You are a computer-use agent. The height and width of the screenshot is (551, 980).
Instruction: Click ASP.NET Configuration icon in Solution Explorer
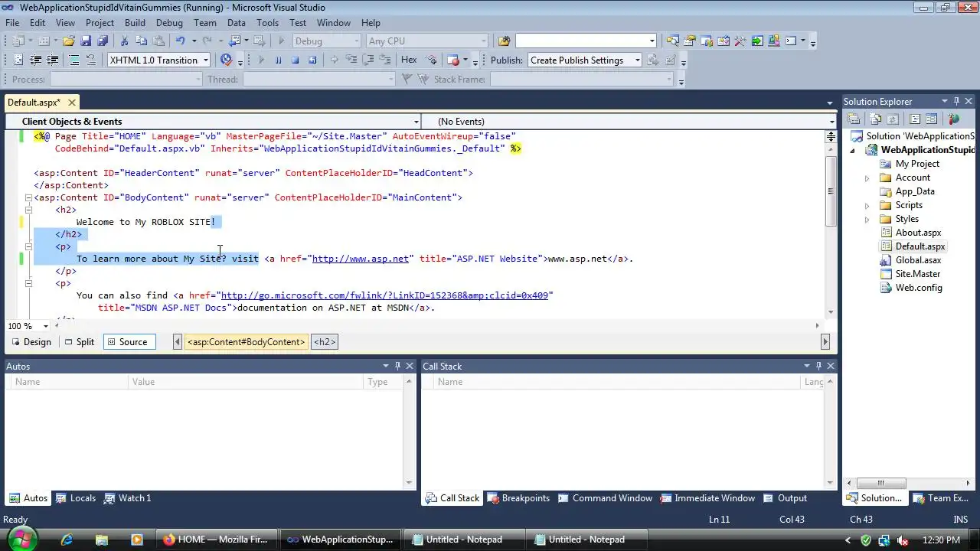click(x=953, y=119)
